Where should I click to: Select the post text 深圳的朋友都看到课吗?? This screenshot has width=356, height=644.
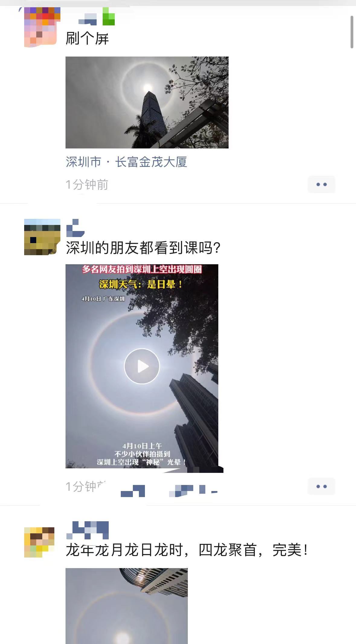tap(143, 248)
